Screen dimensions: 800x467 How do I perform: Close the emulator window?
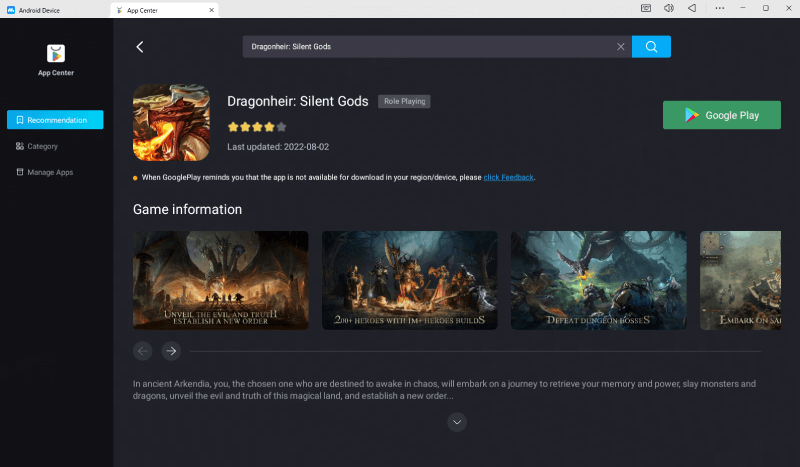(x=789, y=8)
